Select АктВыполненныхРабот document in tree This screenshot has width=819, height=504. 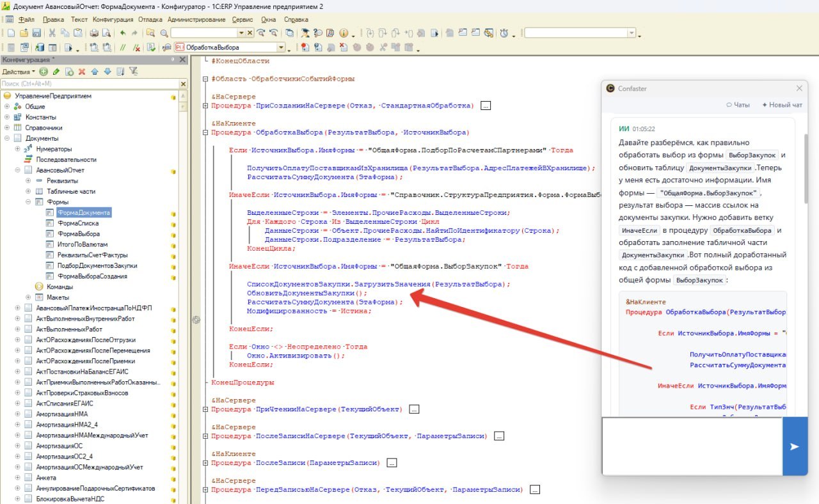pyautogui.click(x=69, y=329)
